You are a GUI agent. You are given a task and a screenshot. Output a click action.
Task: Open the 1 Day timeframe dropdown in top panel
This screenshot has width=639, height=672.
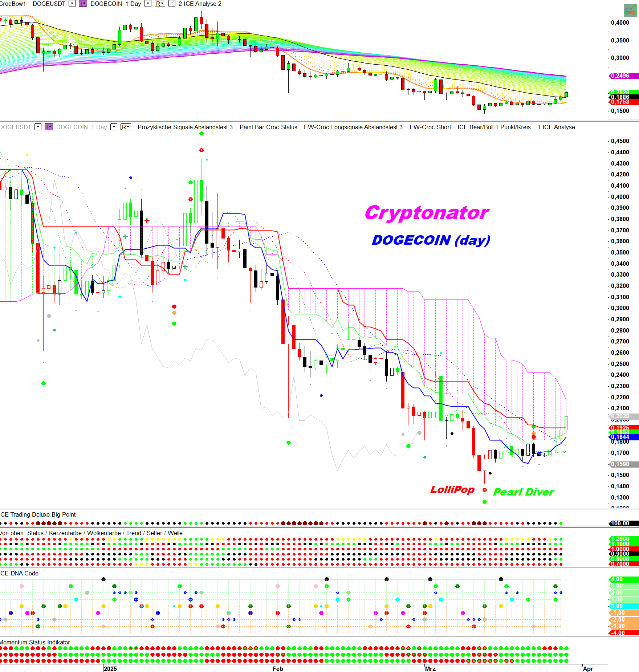148,4
